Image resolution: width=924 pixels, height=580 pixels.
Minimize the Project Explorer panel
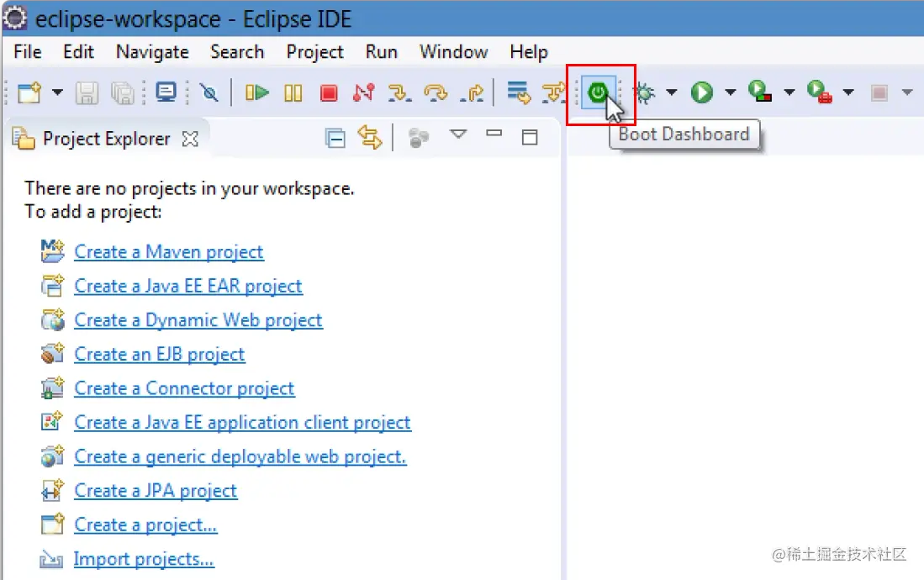pyautogui.click(x=494, y=133)
